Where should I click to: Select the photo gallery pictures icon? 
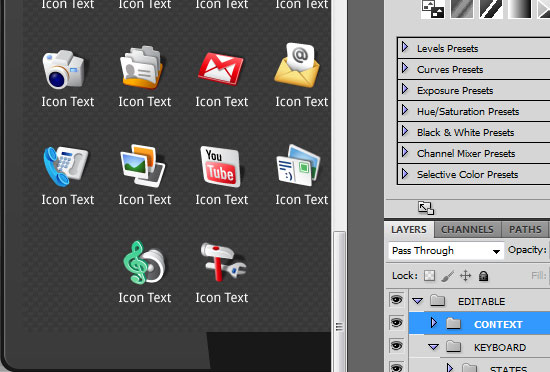(142, 165)
